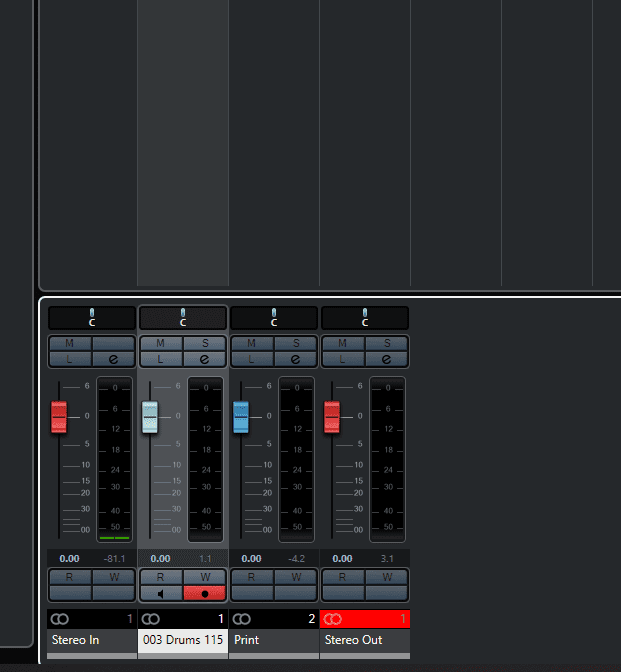Mute the Print channel
Screen dimensions: 621x672
[x=252, y=343]
